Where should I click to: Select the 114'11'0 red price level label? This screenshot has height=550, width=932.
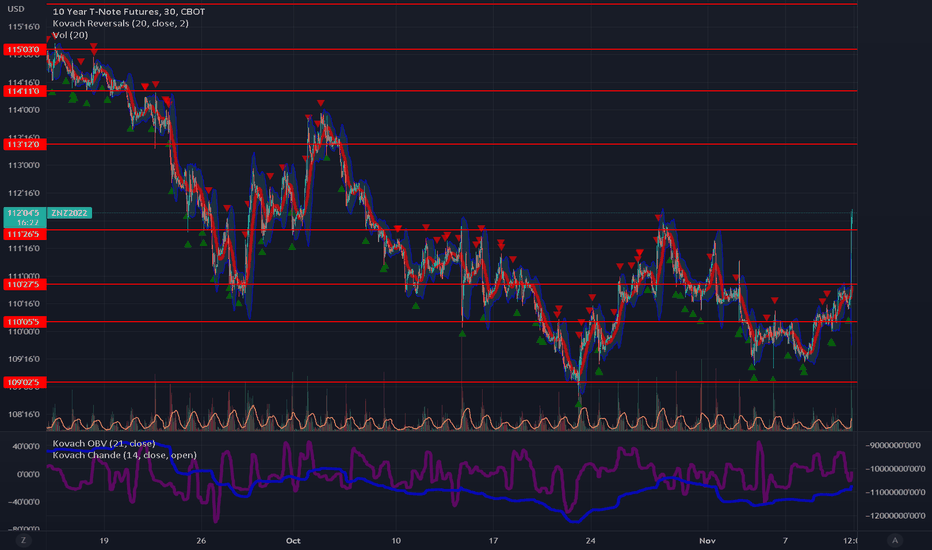pos(24,91)
